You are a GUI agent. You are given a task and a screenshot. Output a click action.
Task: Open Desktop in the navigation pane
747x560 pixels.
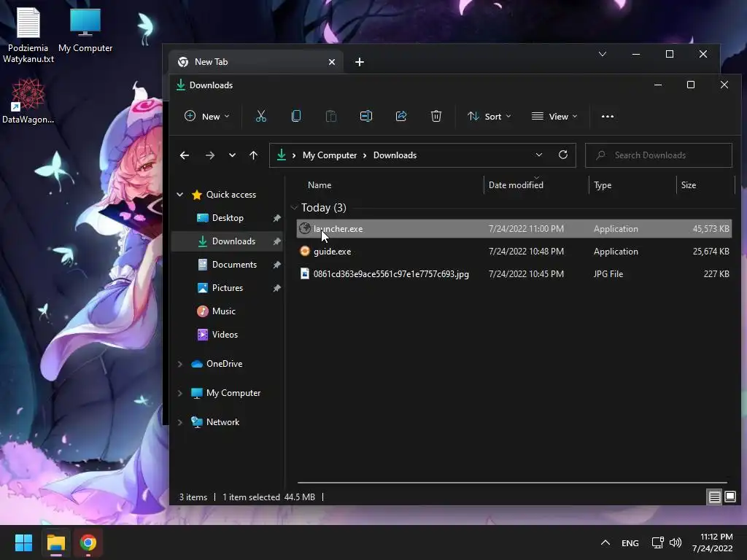coord(228,217)
